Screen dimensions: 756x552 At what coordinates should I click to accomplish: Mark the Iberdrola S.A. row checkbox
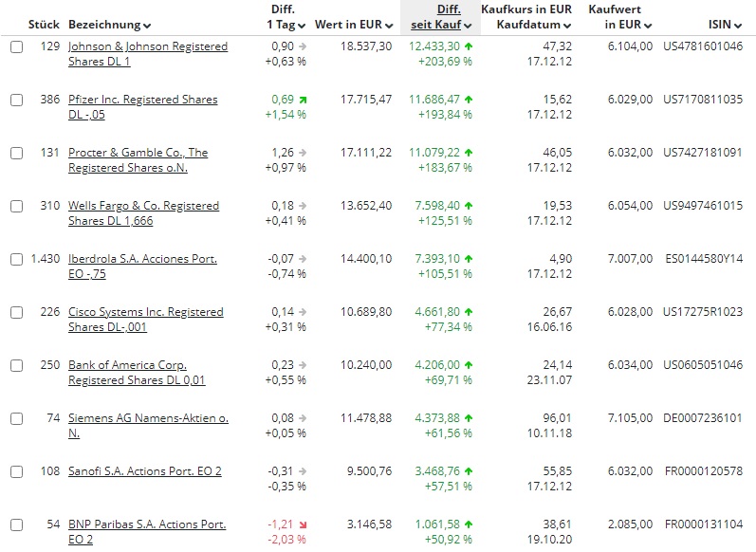point(17,259)
